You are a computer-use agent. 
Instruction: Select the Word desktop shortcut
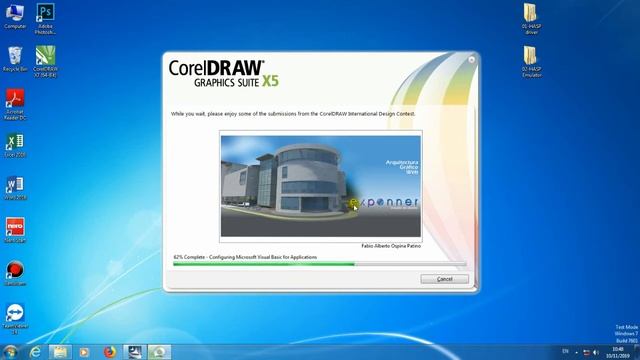(x=15, y=188)
